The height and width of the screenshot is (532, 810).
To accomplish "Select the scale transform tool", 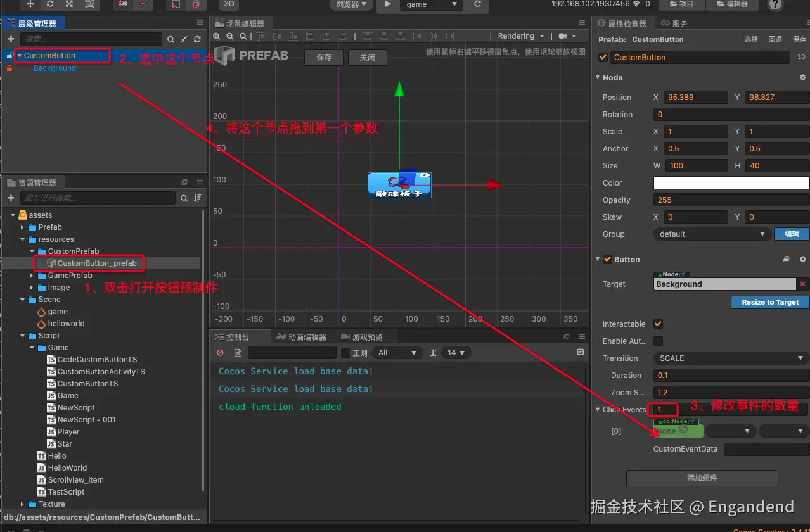I will (69, 4).
